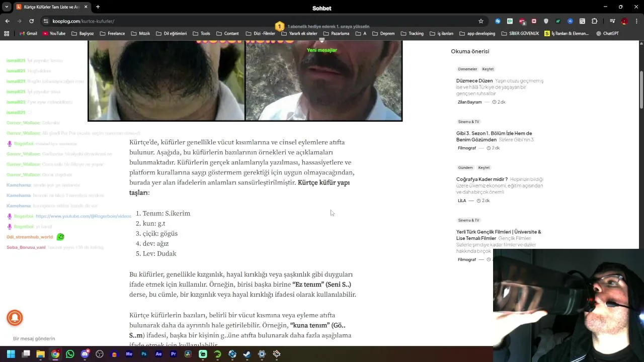This screenshot has width=644, height=362.
Task: Go back to previous page
Action: pyautogui.click(x=7, y=21)
